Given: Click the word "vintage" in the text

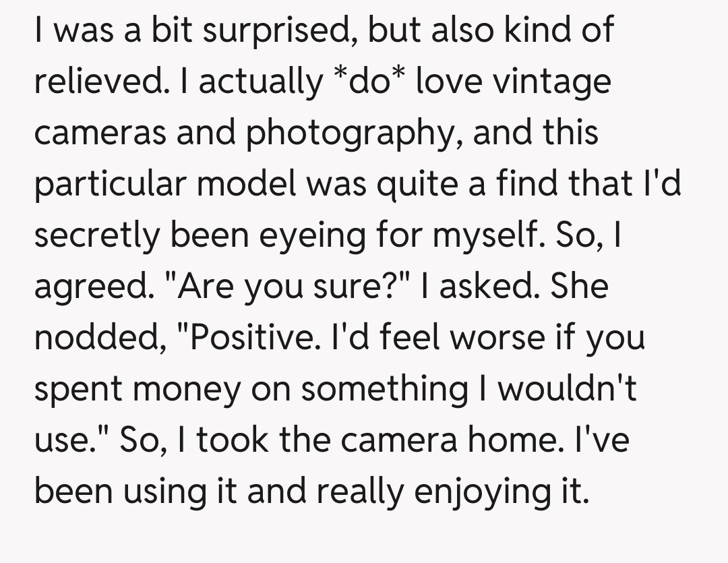Looking at the screenshot, I should (552, 81).
